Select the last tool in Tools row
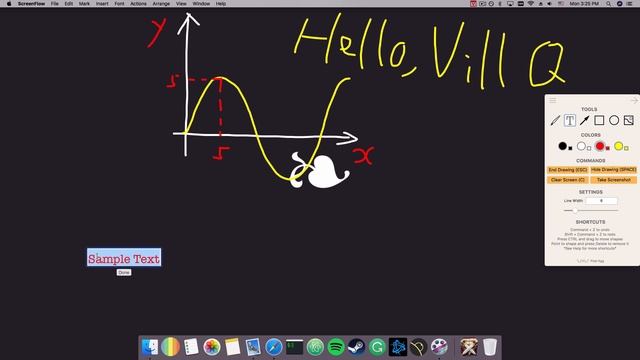 629,120
